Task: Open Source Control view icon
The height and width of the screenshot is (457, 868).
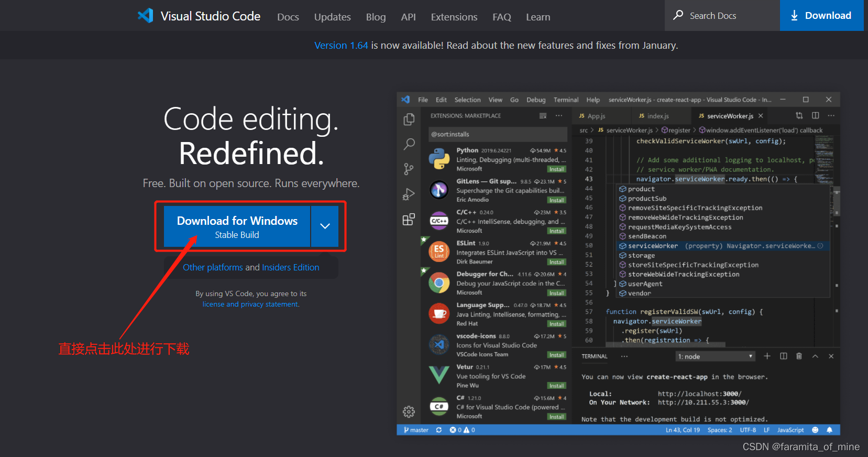Action: (409, 169)
